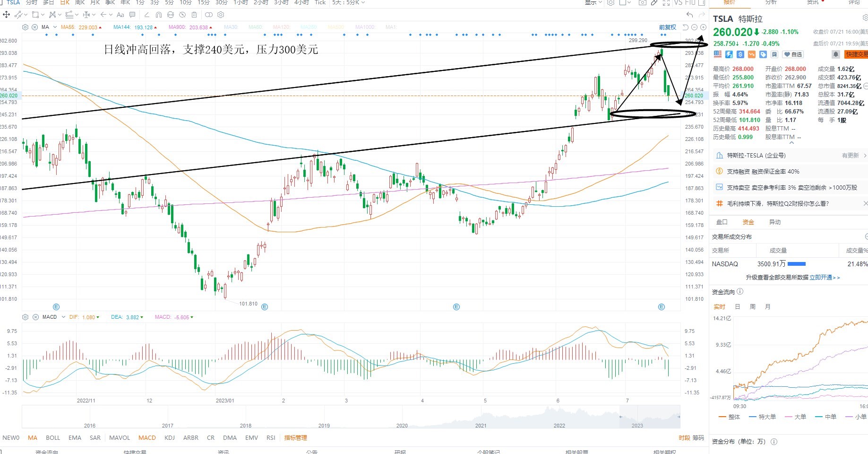The image size is (868, 454).
Task: Open chart settings gear in top bar
Action: (610, 3)
